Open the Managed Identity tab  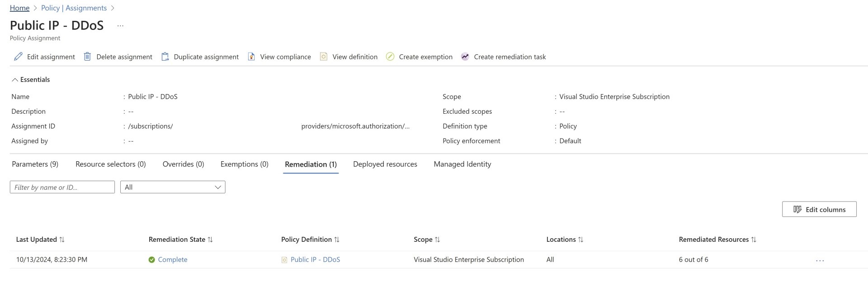coord(462,164)
